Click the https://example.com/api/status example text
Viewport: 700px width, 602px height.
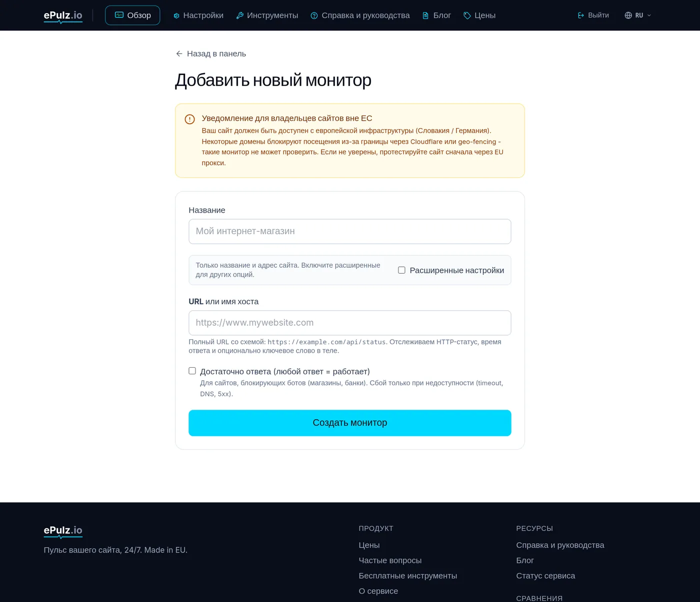point(326,342)
